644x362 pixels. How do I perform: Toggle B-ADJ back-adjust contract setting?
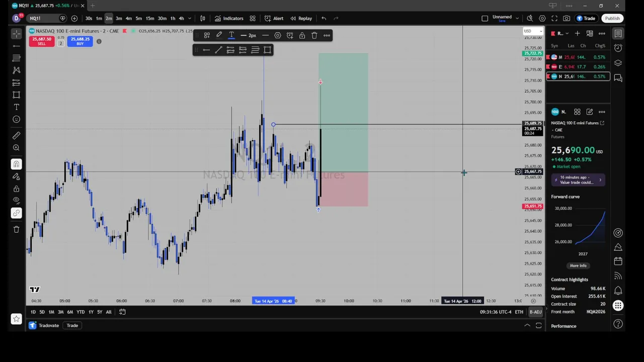coord(535,312)
